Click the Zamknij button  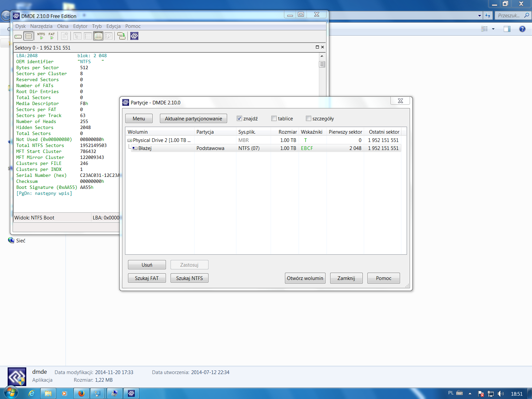pos(346,278)
